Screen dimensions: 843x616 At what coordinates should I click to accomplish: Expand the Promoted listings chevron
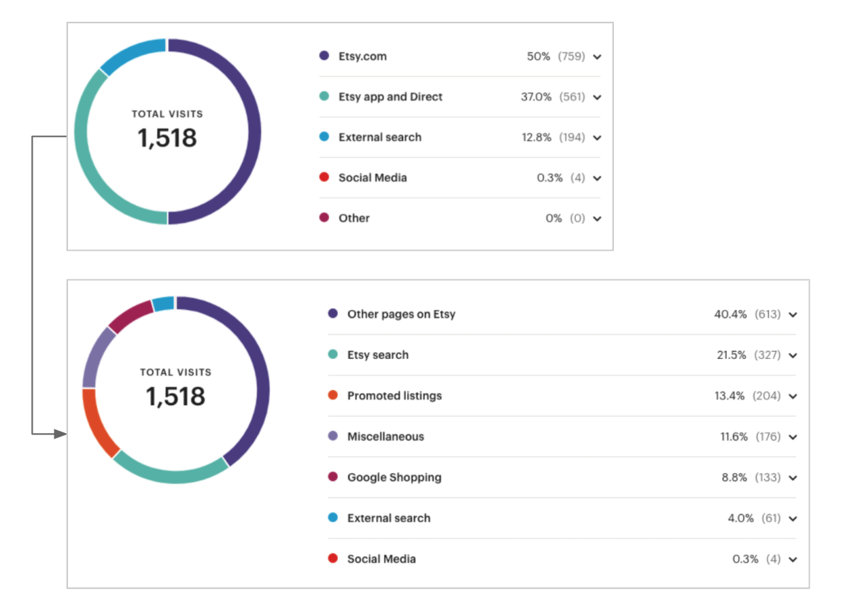[x=793, y=396]
